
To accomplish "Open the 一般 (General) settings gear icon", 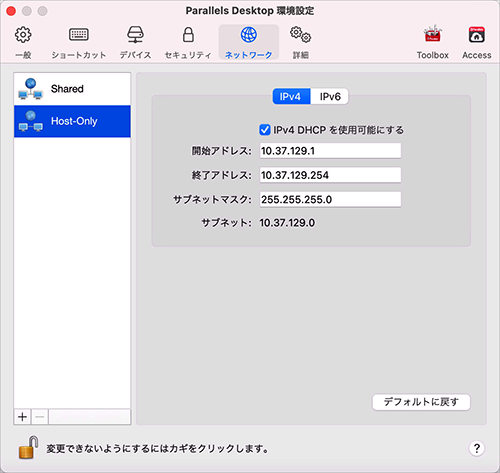I will click(x=23, y=35).
